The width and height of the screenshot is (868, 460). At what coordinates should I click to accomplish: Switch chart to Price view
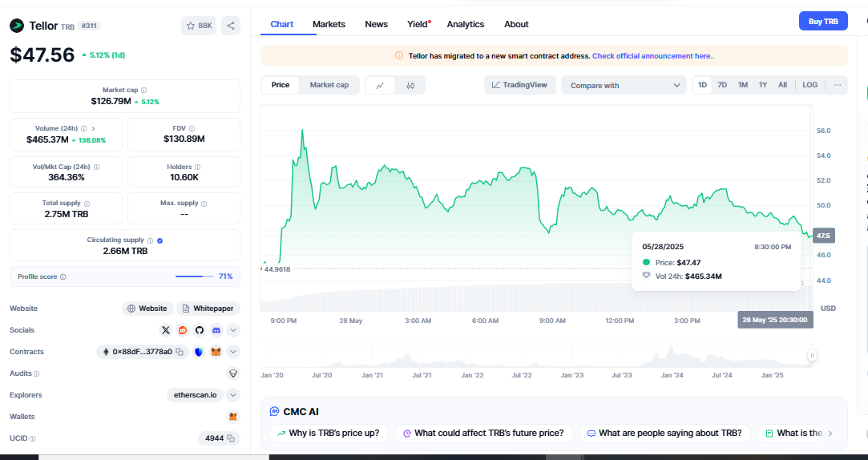click(x=280, y=85)
